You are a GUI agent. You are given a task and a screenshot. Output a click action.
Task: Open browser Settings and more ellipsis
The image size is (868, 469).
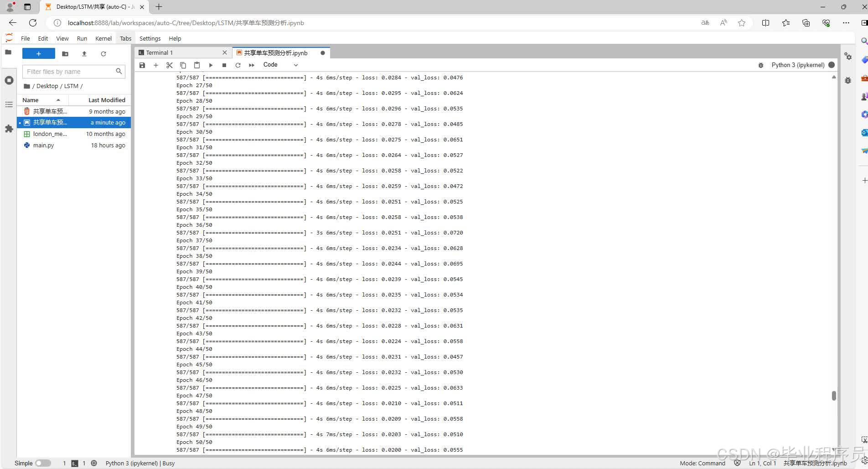(846, 23)
